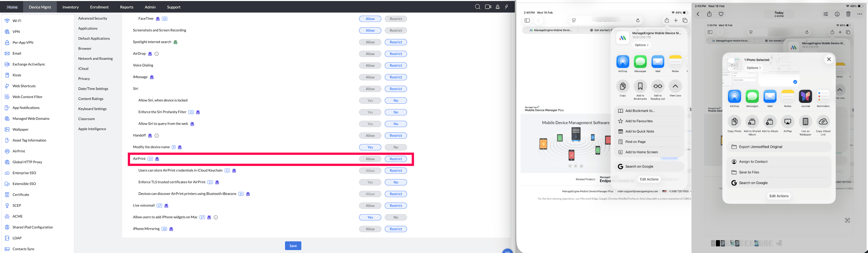This screenshot has height=253, width=868.
Task: Tap Edit Actions in photo share sheet
Action: pos(779,196)
